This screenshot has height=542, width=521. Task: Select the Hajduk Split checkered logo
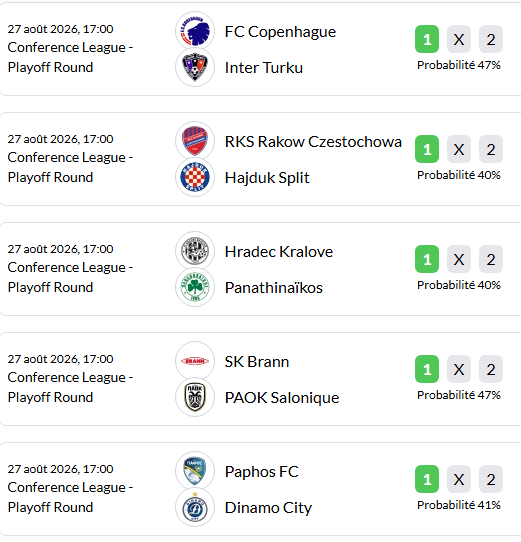pyautogui.click(x=195, y=177)
